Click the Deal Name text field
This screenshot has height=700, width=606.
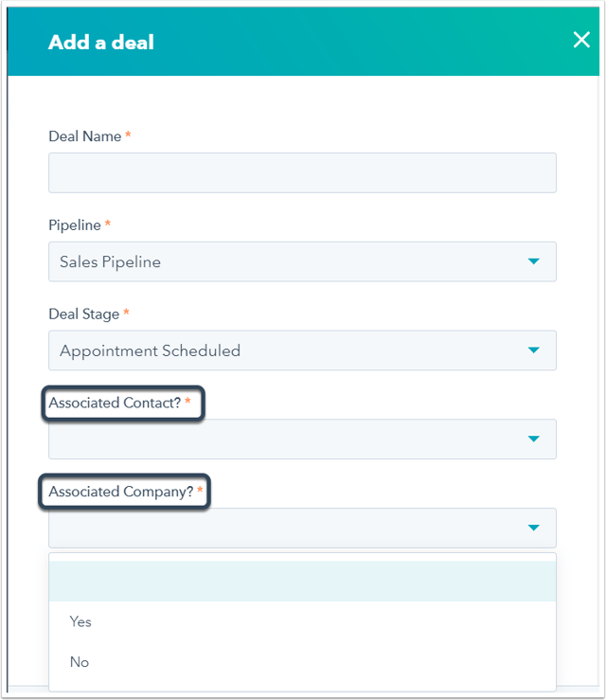tap(302, 173)
